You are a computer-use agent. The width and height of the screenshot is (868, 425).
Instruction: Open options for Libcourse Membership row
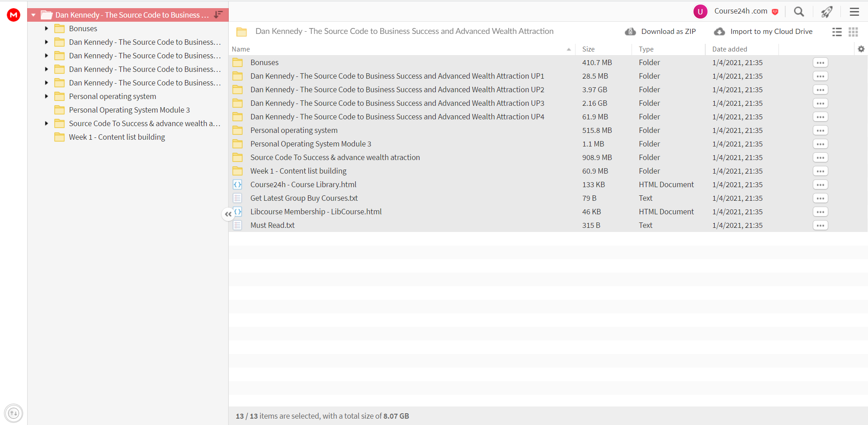pos(821,212)
